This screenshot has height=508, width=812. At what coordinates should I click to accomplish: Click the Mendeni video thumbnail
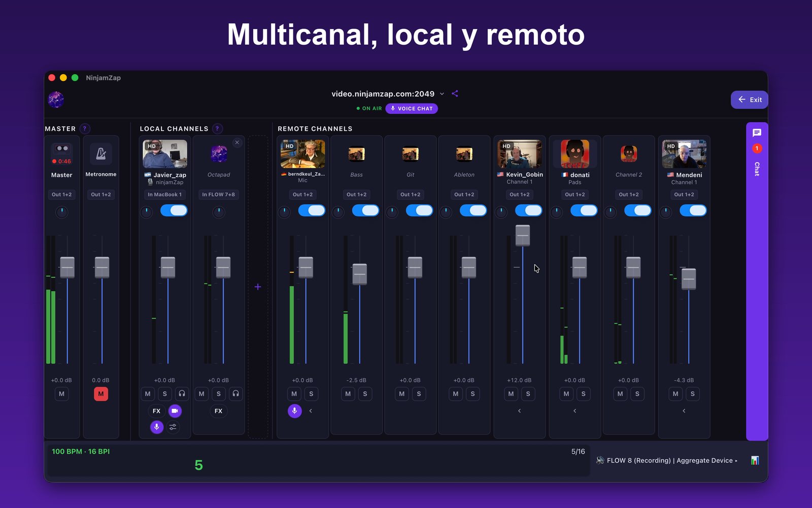tap(684, 154)
